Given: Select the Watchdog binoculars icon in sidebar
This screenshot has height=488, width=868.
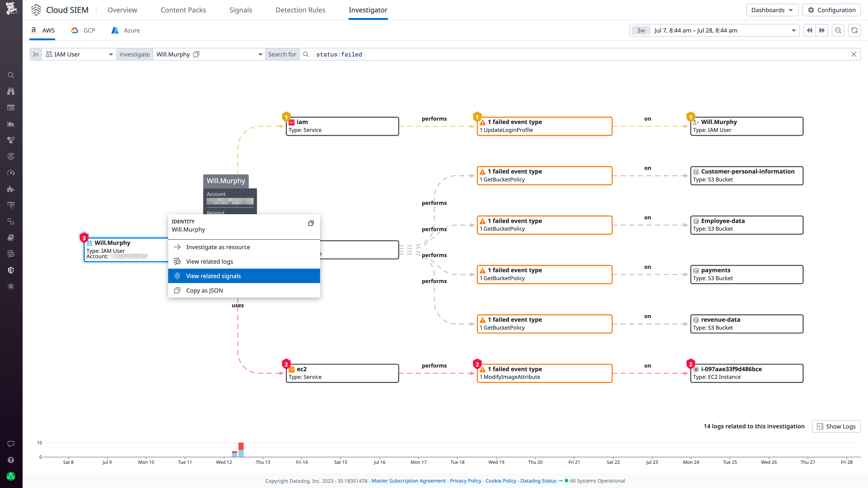Looking at the screenshot, I should point(11,91).
